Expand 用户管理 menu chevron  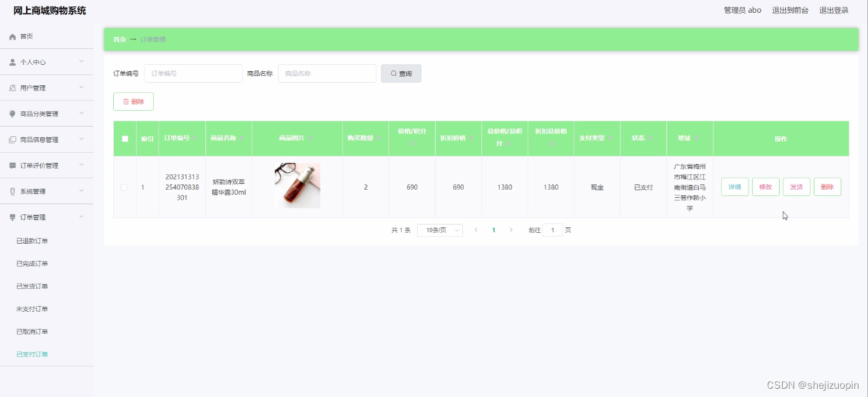(x=81, y=87)
